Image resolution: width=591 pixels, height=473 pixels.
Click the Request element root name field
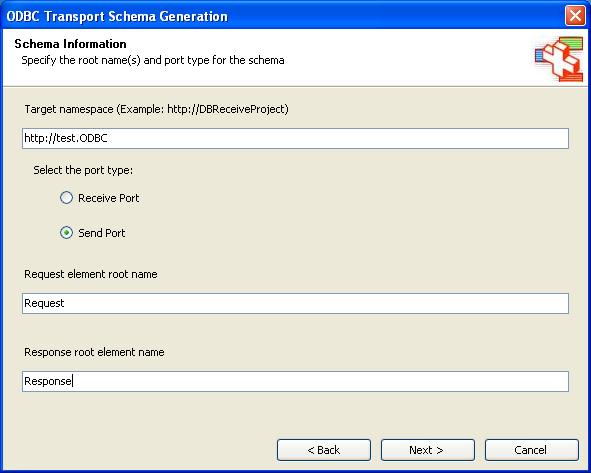pos(295,303)
